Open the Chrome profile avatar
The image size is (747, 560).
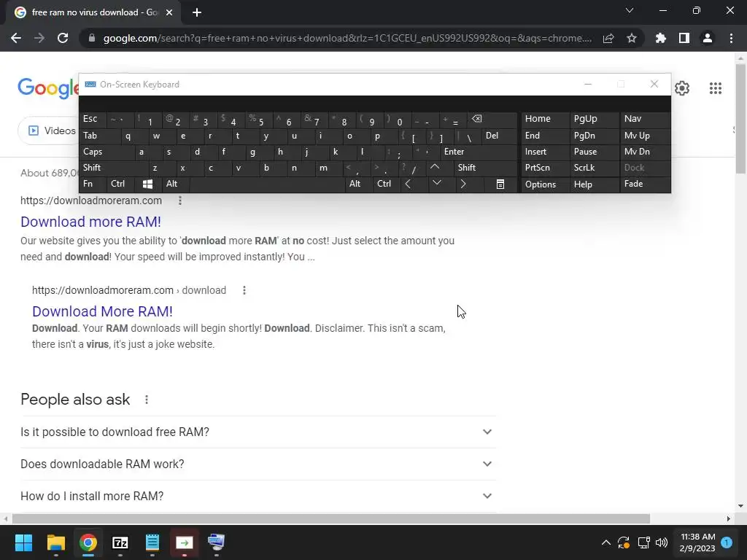tap(708, 38)
